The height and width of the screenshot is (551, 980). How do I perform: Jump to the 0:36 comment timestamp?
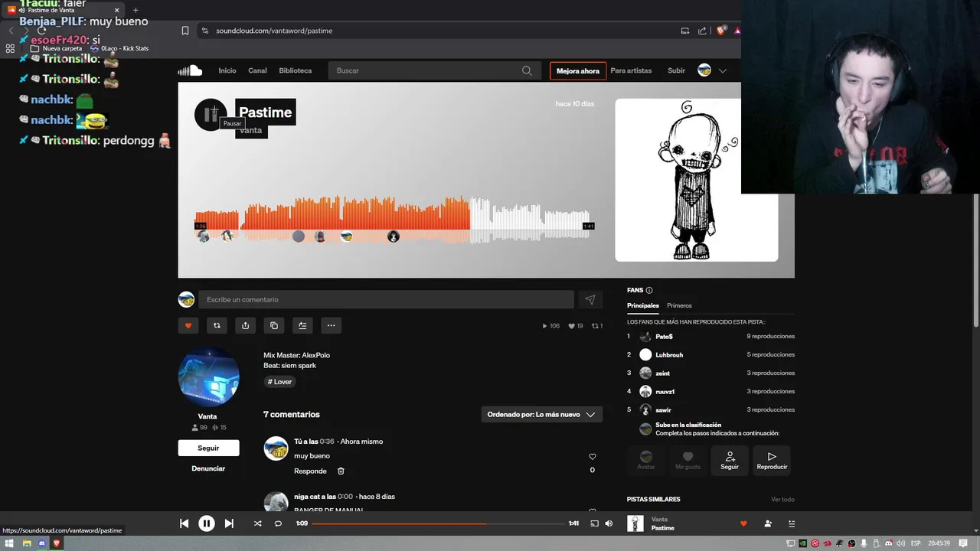tap(327, 442)
